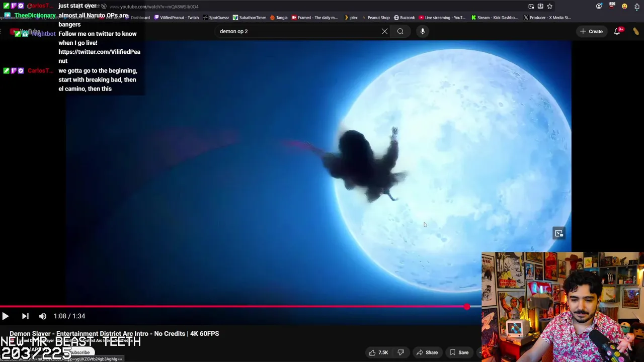Start voice search with the microphone icon
644x362 pixels.
(x=423, y=31)
